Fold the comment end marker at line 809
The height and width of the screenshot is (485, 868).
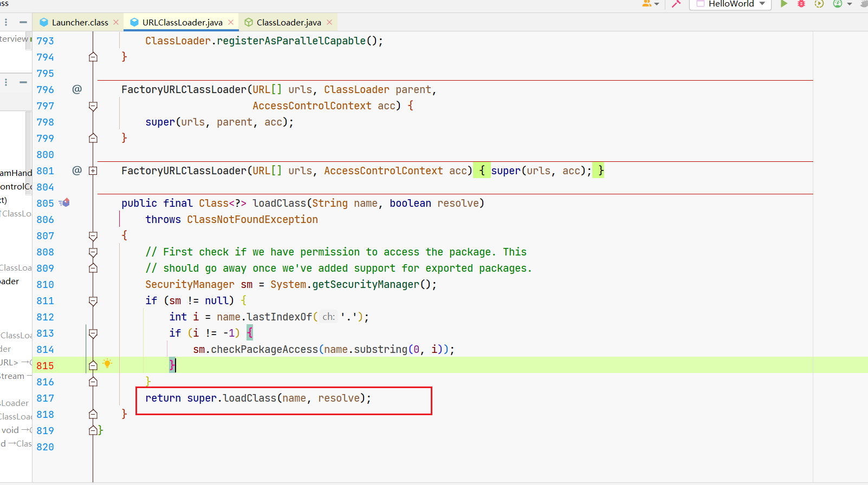coord(93,268)
